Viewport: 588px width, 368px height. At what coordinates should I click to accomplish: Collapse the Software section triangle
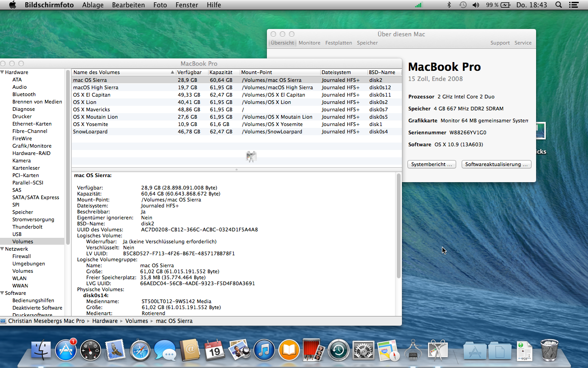pyautogui.click(x=3, y=293)
